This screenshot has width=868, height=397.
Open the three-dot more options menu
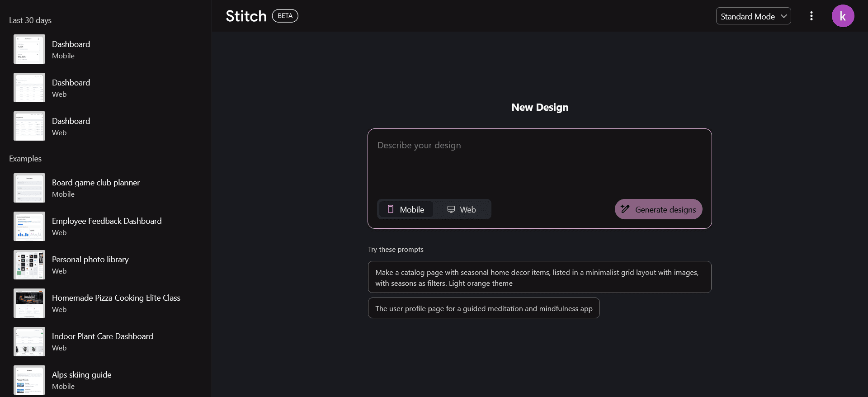811,16
